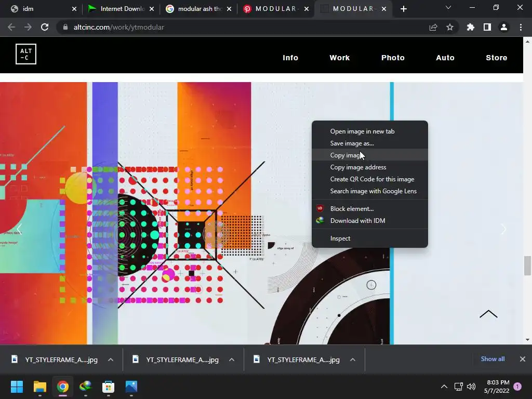This screenshot has height=399, width=532.
Task: Go back with the browser back arrow
Action: point(11,27)
